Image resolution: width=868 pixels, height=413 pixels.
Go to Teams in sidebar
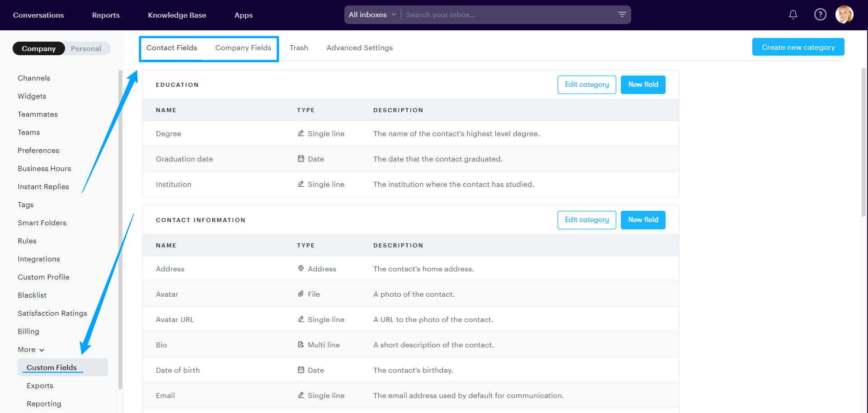pos(29,132)
